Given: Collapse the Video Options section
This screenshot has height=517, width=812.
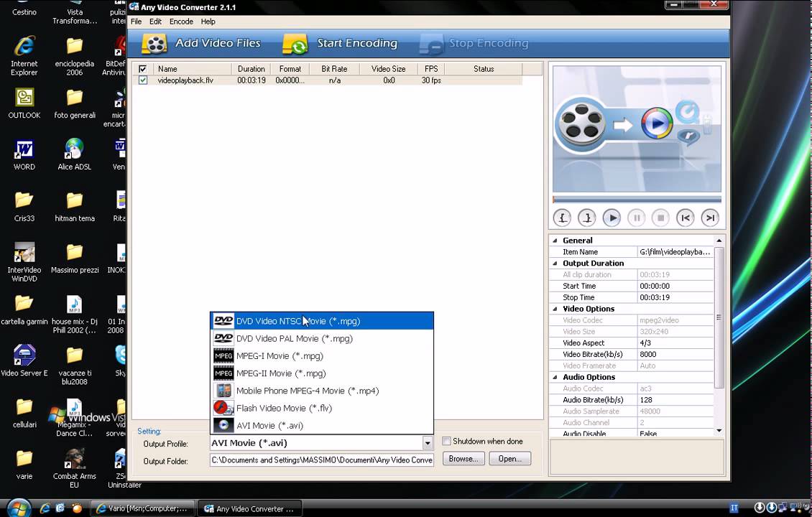Looking at the screenshot, I should click(555, 309).
